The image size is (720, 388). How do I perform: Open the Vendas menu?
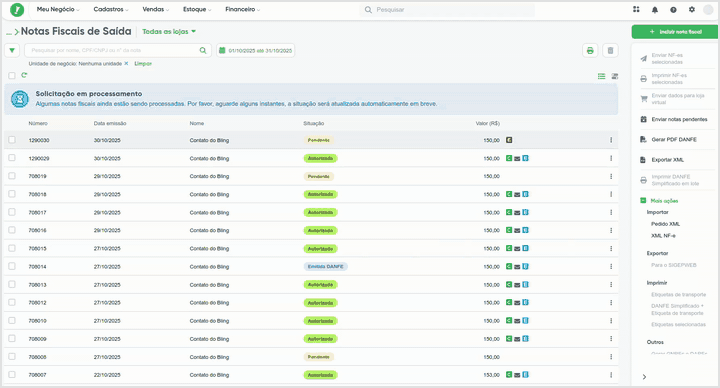(155, 9)
